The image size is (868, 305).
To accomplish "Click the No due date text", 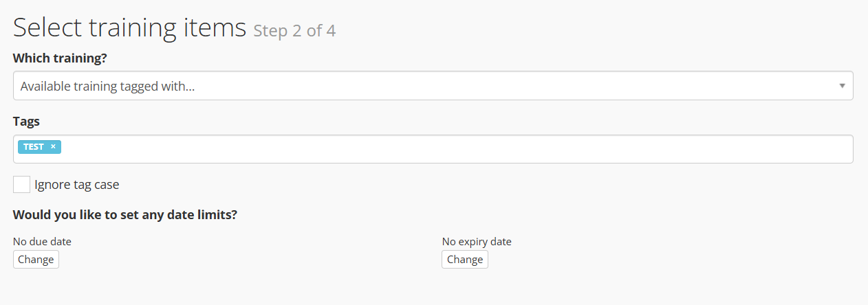I will coord(42,242).
